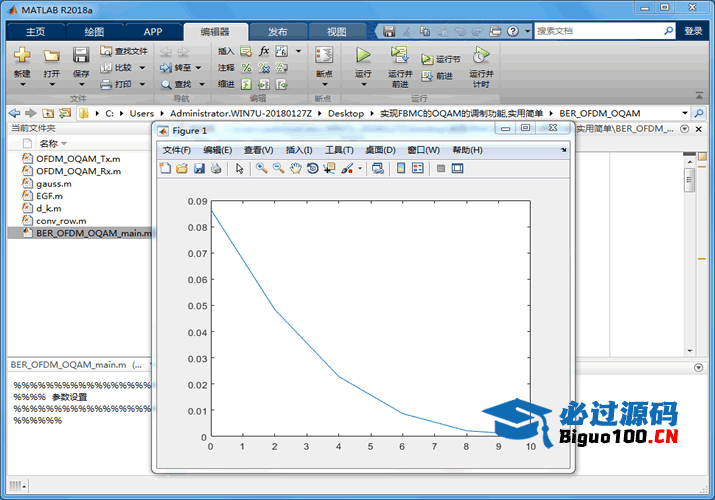Toggle the edit plot arrow tool
This screenshot has height=500, width=715.
239,169
